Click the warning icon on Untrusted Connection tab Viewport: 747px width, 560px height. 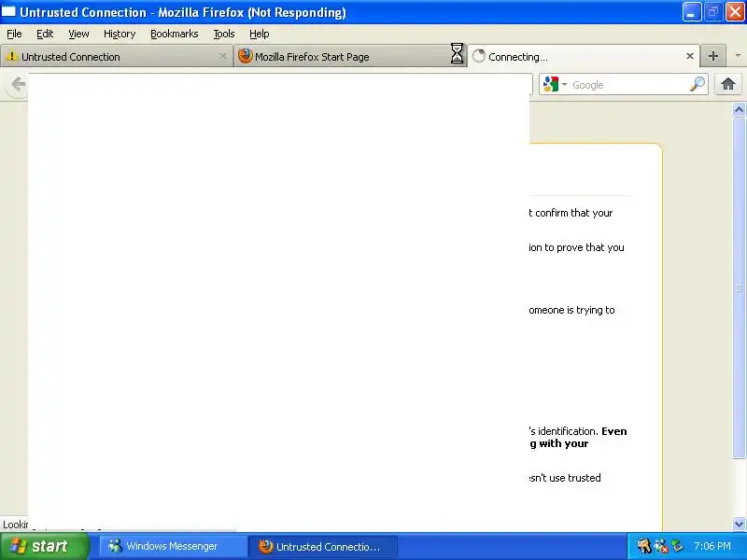tap(11, 56)
